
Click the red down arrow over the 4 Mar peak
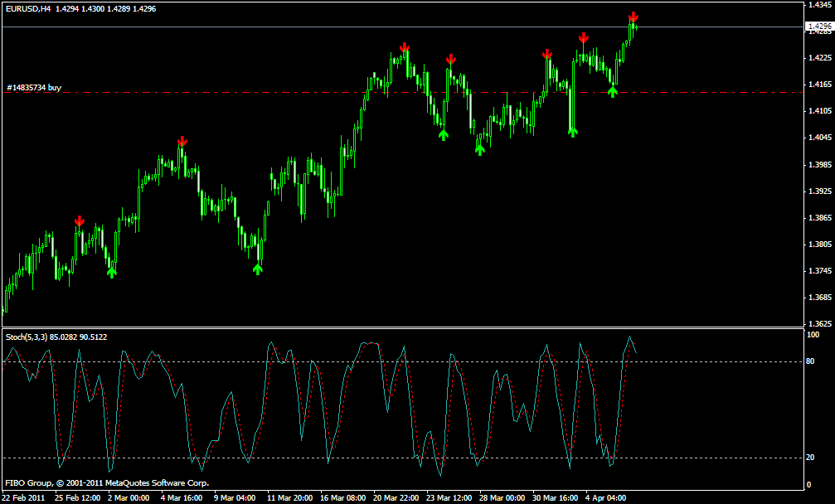[x=182, y=141]
